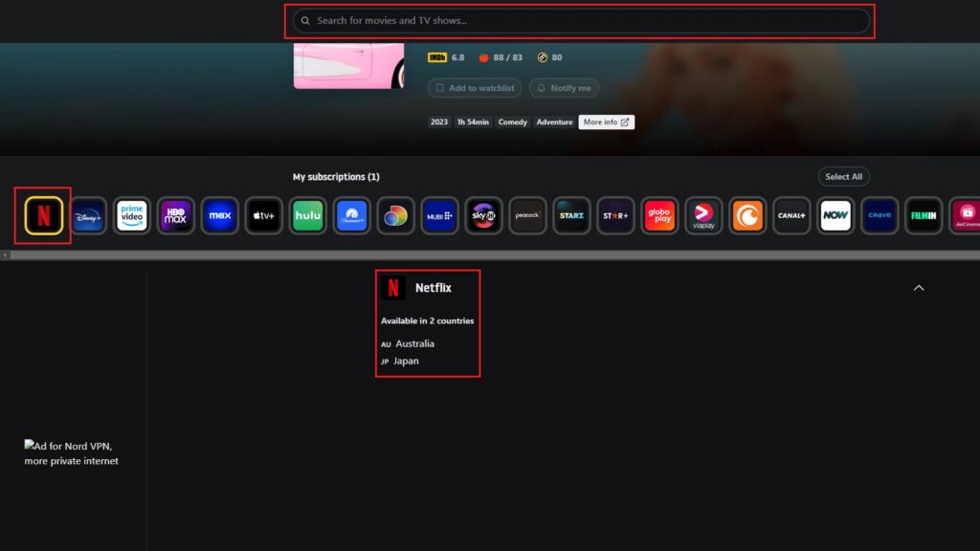Open the More info link
This screenshot has height=551, width=980.
point(606,121)
